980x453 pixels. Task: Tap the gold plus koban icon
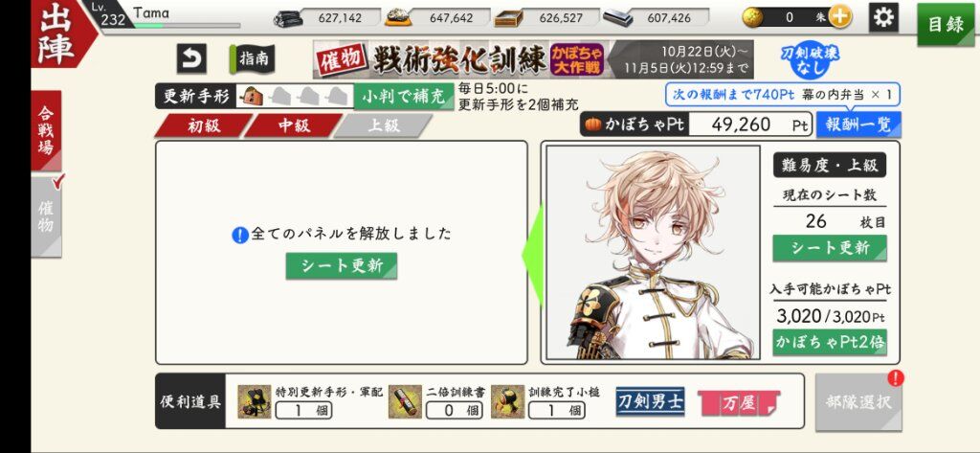(x=840, y=17)
